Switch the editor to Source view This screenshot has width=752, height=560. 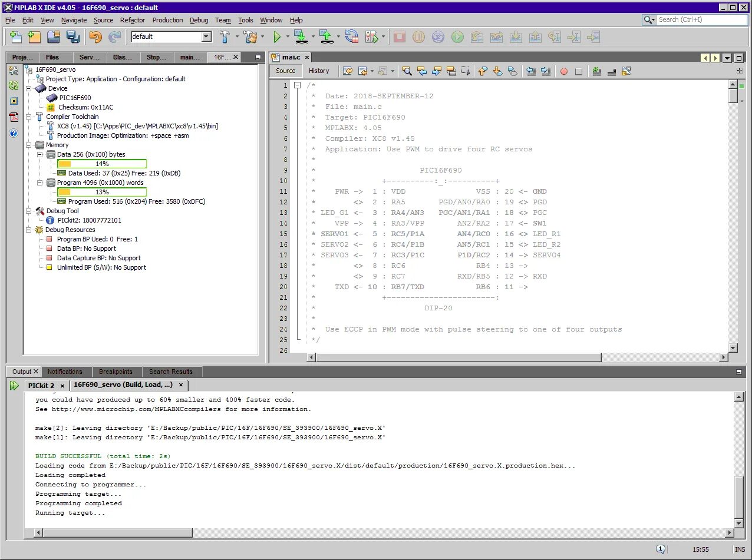click(286, 71)
